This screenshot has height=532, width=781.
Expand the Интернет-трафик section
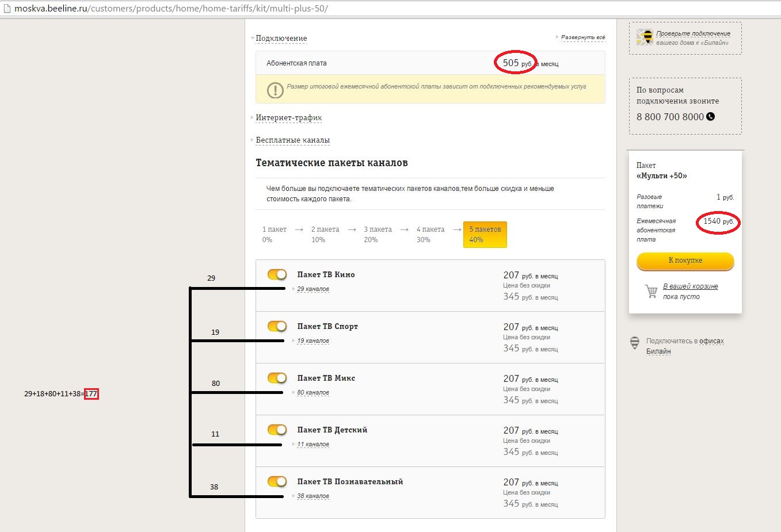[288, 118]
